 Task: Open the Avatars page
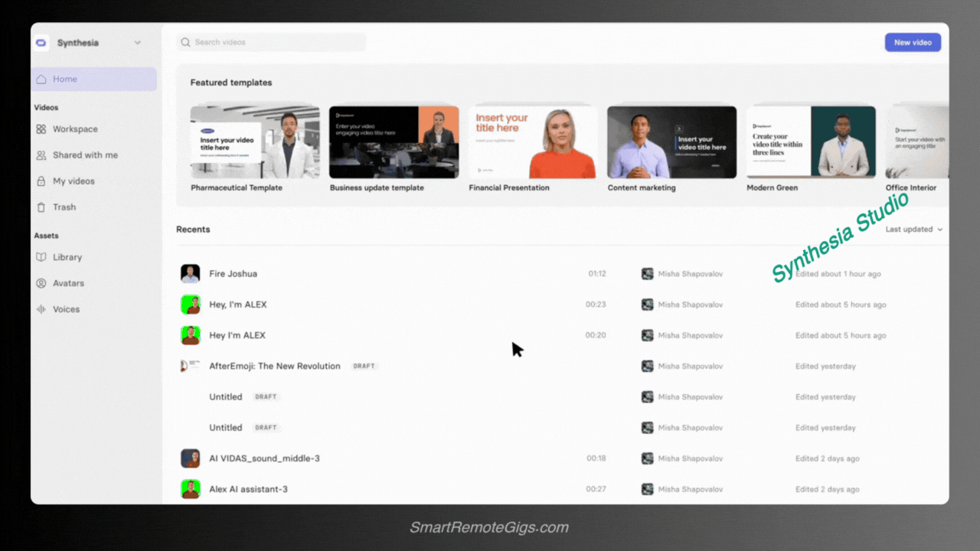[68, 283]
